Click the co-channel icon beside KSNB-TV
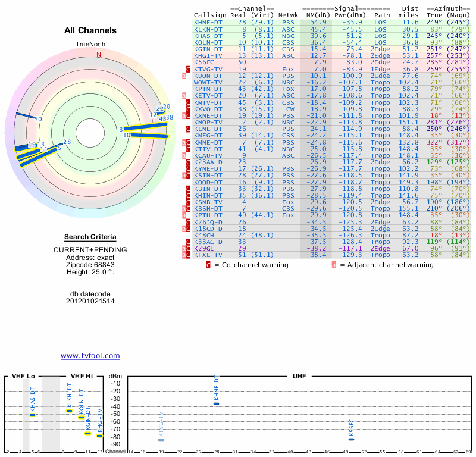 (188, 202)
